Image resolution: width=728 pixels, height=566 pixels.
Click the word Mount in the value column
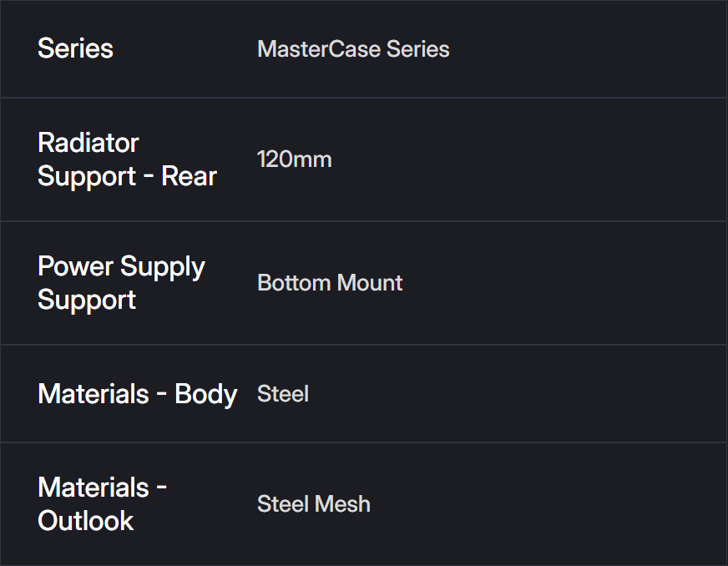pos(369,283)
